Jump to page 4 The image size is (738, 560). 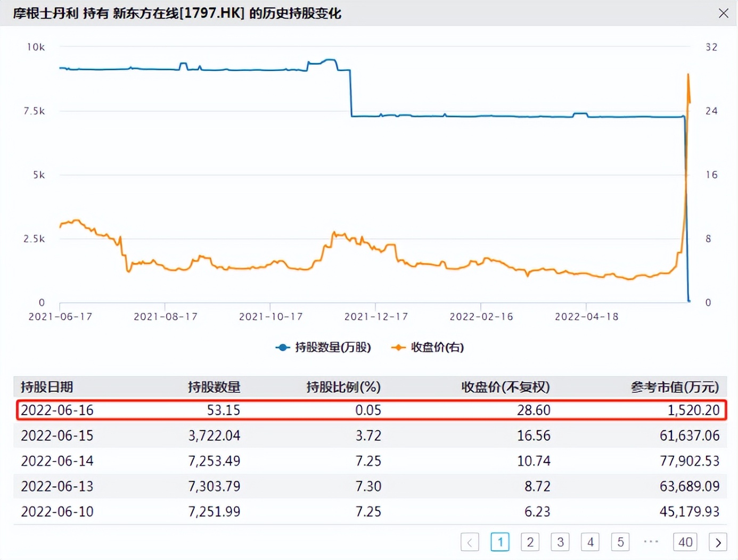click(590, 542)
